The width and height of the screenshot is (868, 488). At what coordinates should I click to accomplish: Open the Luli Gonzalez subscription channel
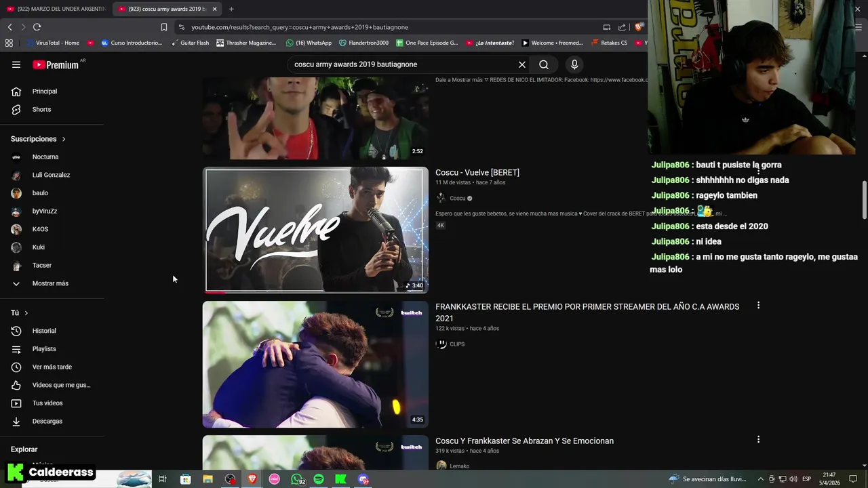pos(52,175)
